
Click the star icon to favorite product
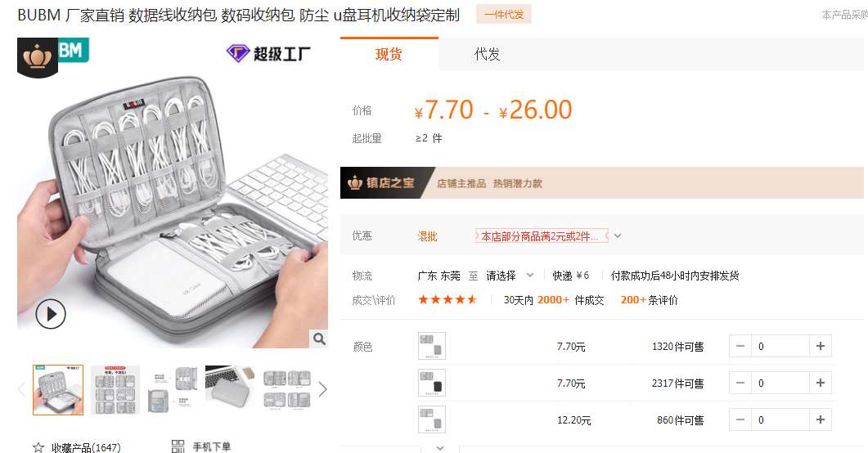click(38, 447)
